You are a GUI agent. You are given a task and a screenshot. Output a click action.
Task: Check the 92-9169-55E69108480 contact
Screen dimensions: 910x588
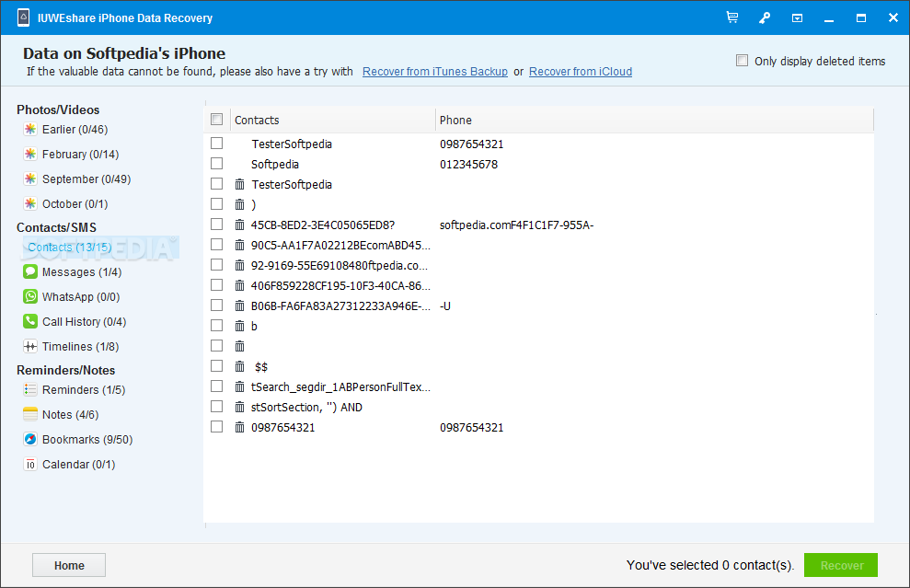click(216, 265)
